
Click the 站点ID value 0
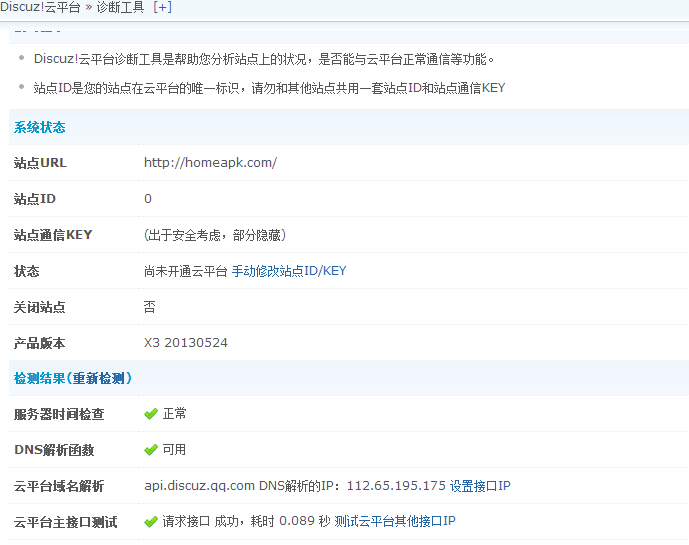pyautogui.click(x=148, y=199)
